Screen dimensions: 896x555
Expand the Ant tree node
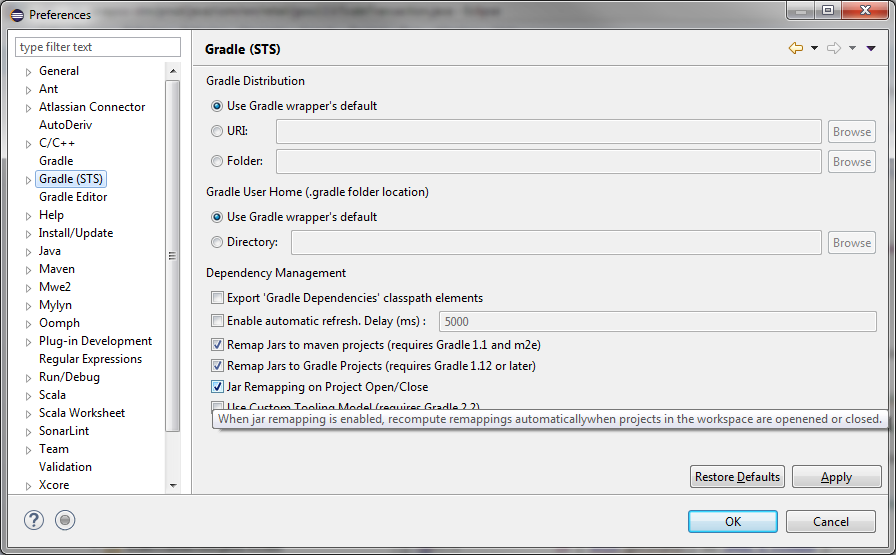click(28, 90)
